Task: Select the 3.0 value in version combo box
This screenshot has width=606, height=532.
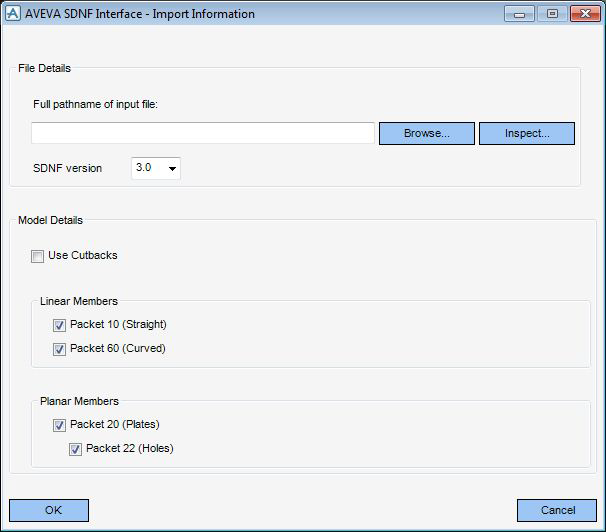Action: click(x=144, y=168)
